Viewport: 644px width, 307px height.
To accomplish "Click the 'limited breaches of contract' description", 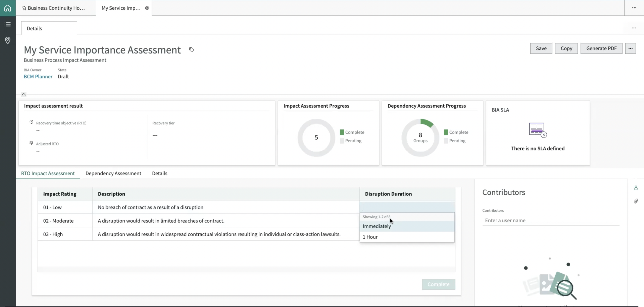I will click(x=161, y=221).
